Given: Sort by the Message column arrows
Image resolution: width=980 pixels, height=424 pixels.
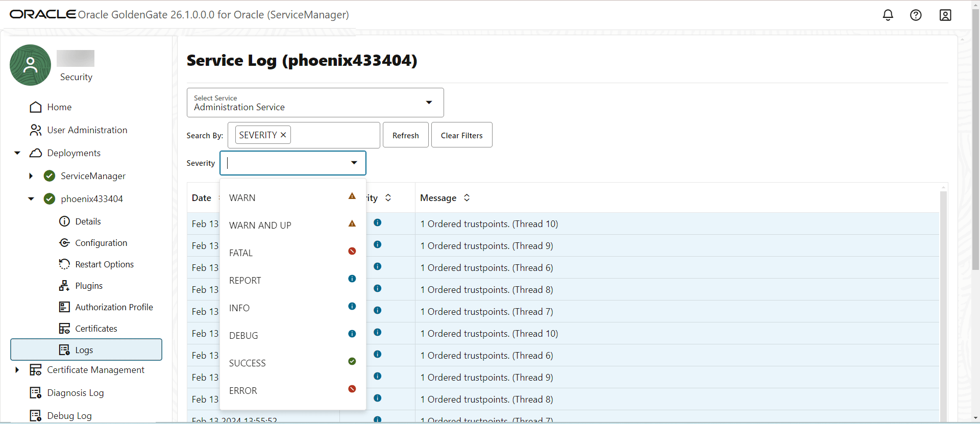Looking at the screenshot, I should tap(467, 197).
